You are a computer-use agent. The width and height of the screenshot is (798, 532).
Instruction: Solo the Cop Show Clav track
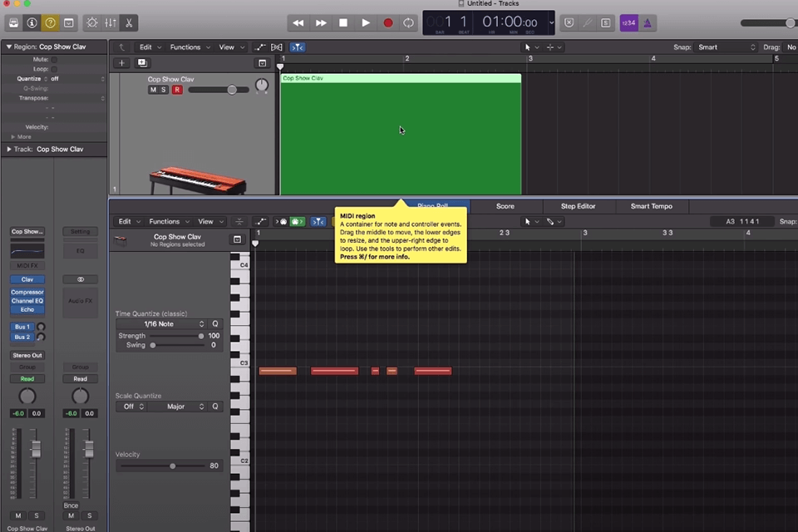click(x=164, y=89)
